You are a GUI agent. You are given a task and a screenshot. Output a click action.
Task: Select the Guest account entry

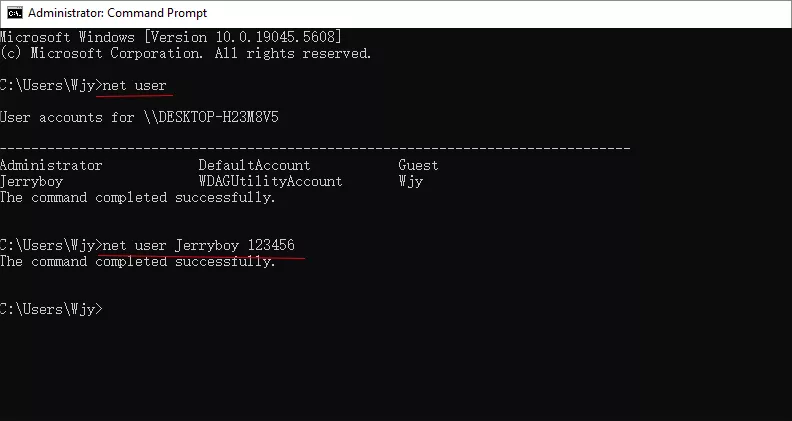(418, 165)
